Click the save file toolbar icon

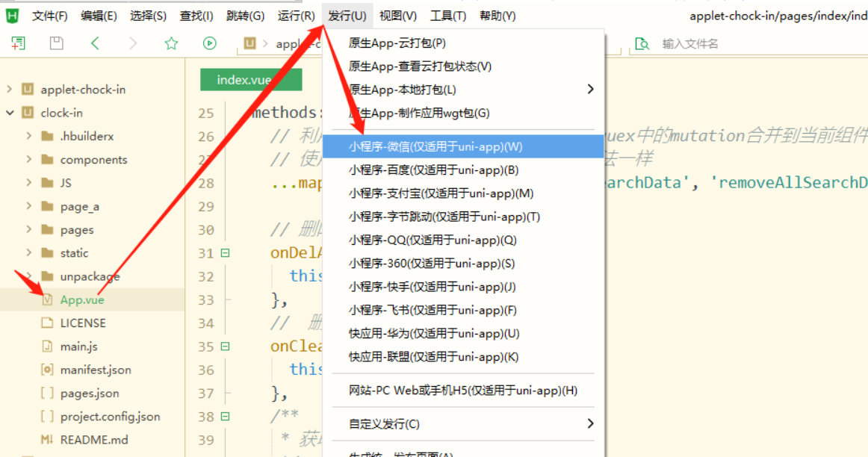tap(57, 43)
